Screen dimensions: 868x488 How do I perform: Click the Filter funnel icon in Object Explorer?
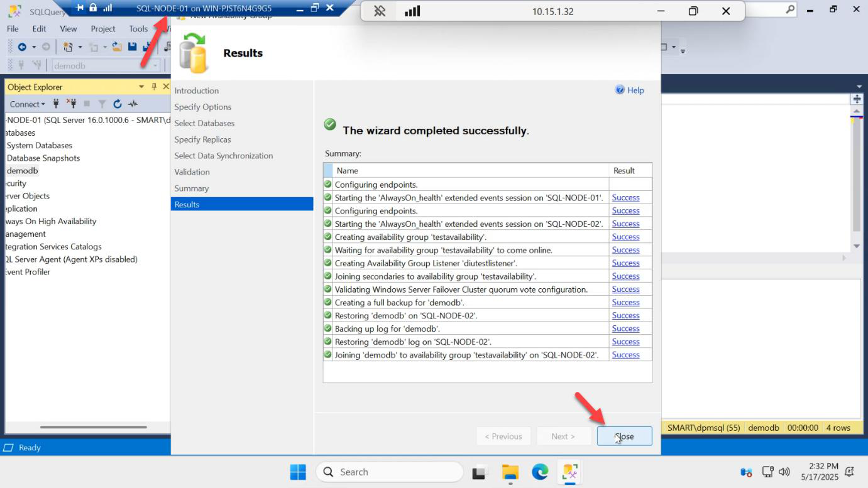point(102,104)
